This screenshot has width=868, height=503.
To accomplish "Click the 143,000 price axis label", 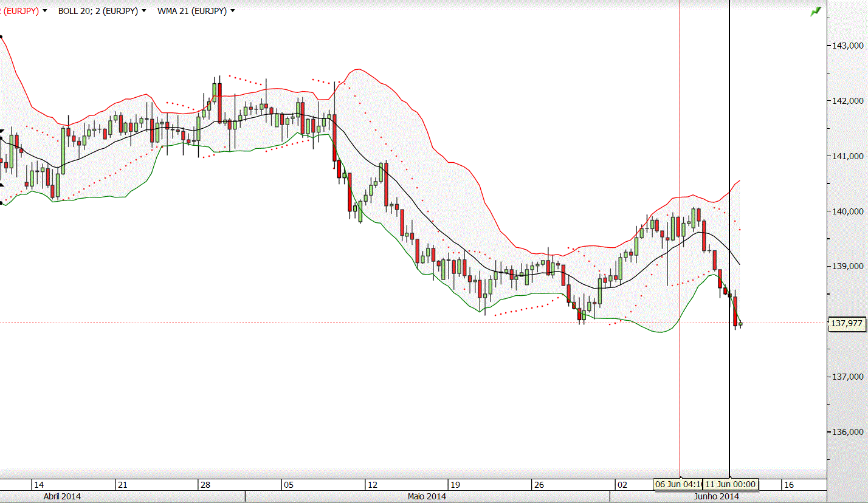I will coord(847,46).
